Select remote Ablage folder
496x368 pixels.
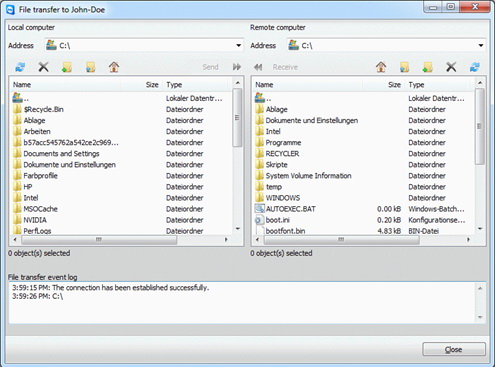tap(276, 109)
